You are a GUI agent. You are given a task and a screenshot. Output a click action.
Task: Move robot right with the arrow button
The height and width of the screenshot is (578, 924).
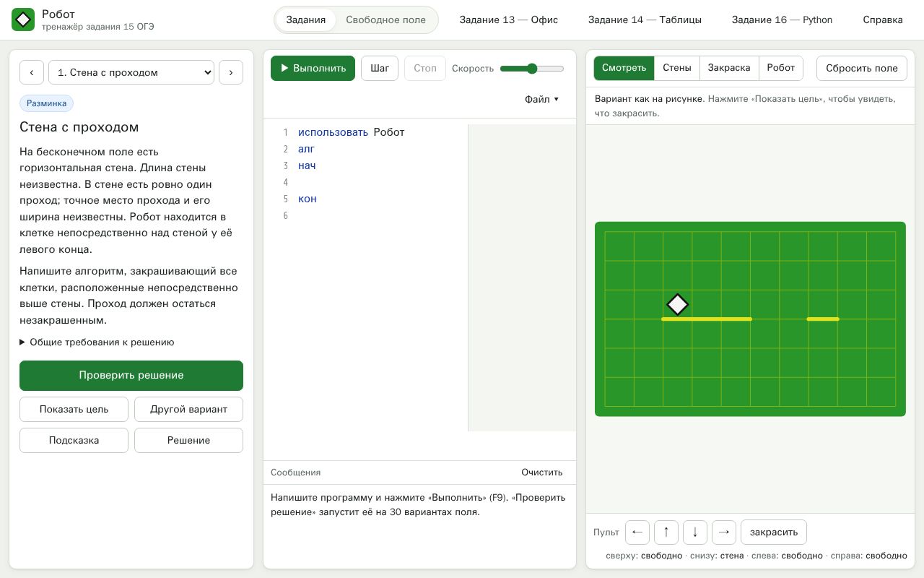tap(724, 532)
